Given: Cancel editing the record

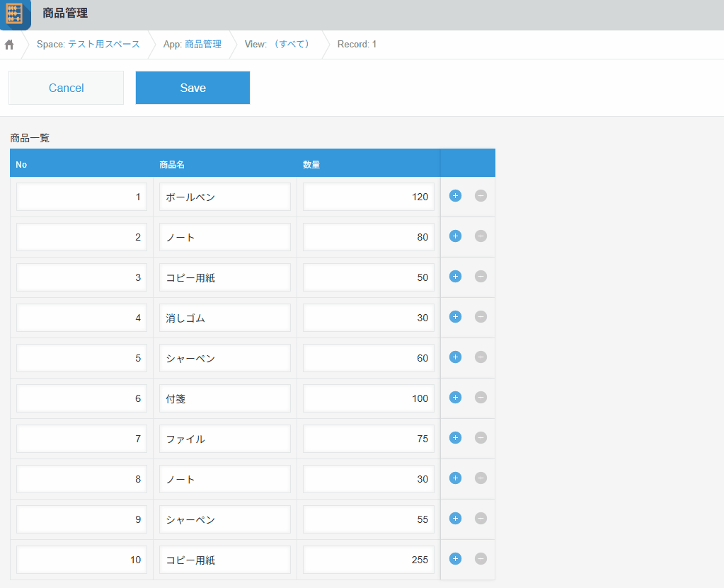Looking at the screenshot, I should (x=66, y=88).
